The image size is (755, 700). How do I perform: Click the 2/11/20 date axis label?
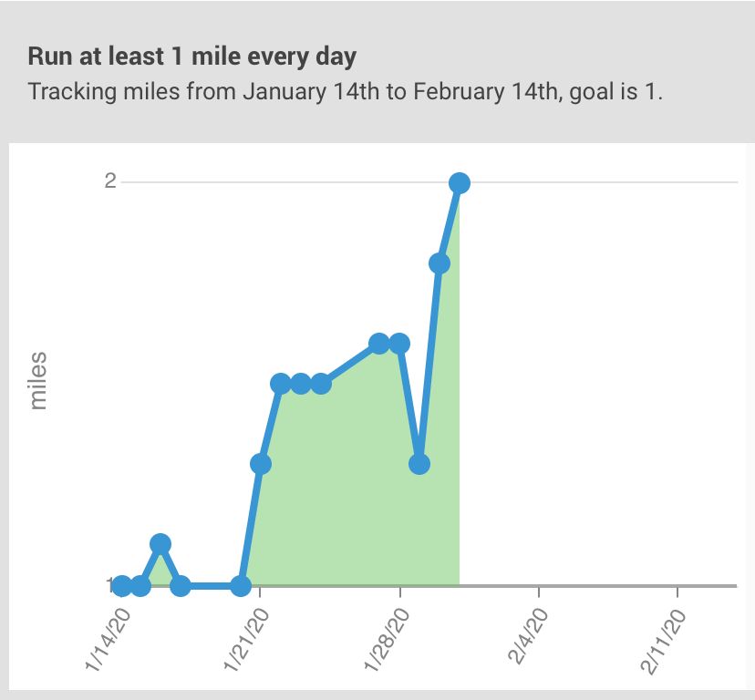pos(663,642)
